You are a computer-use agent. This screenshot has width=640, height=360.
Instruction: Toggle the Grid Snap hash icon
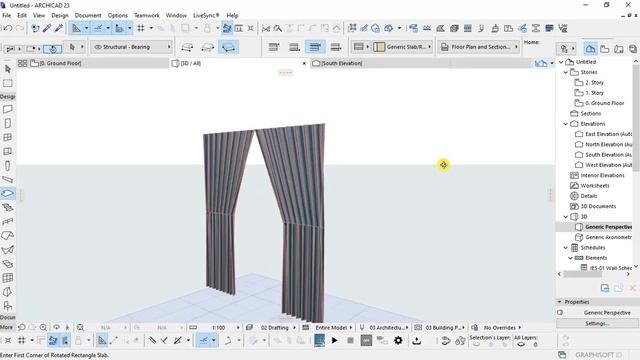[141, 28]
